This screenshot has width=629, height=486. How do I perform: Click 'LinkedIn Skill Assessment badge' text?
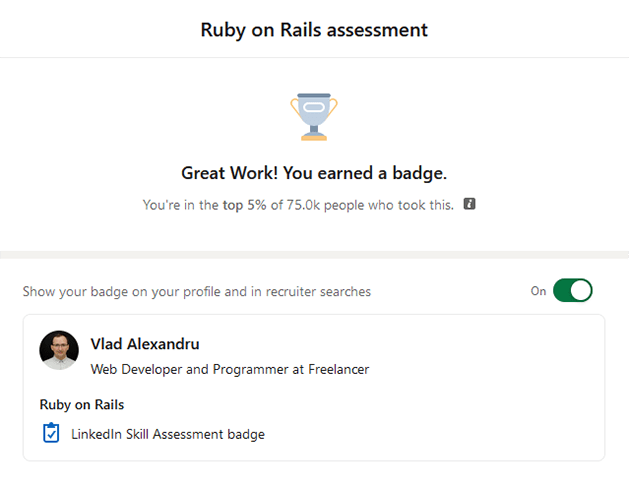168,434
